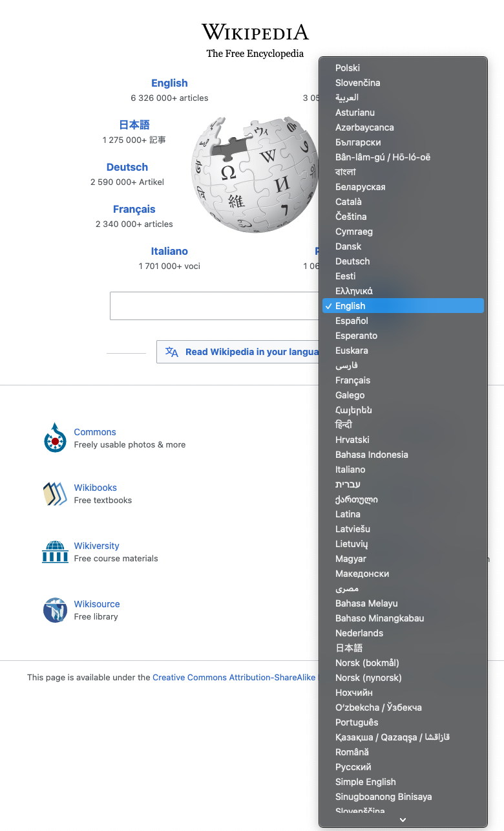Open the Wikibooks project link
Screen dimensions: 504x831
95,488
